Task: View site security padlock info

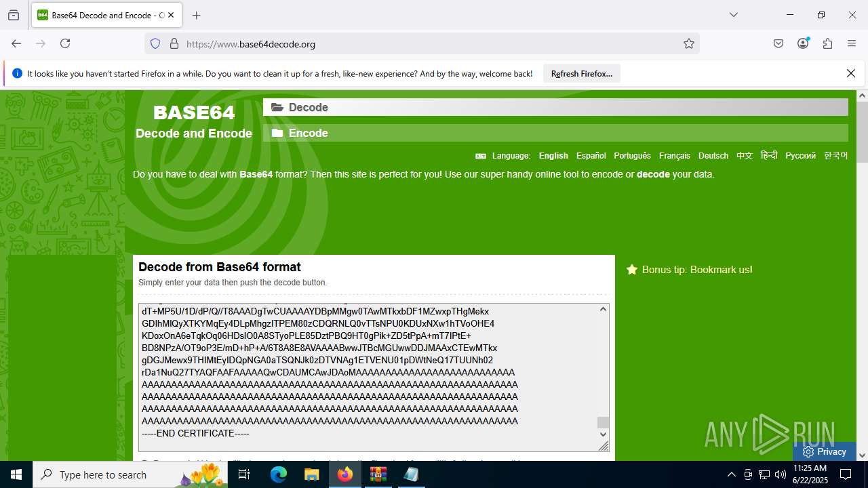Action: pyautogui.click(x=174, y=43)
